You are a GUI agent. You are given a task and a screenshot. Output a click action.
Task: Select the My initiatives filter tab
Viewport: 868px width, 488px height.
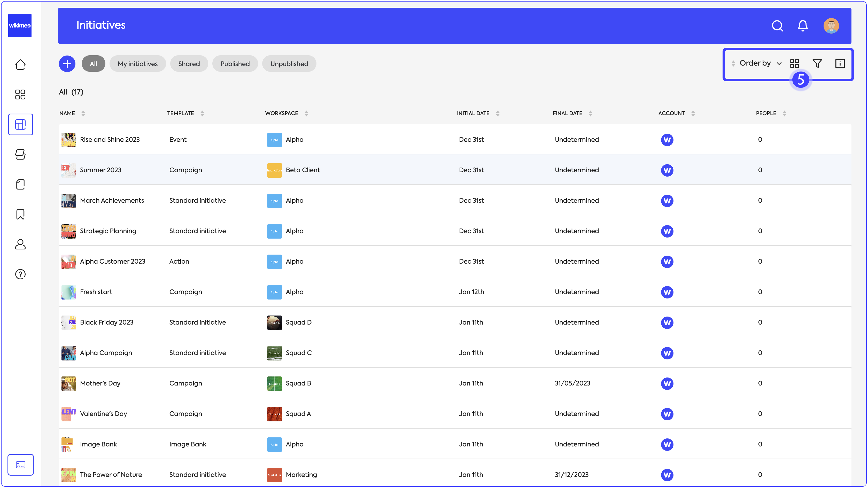click(x=137, y=64)
